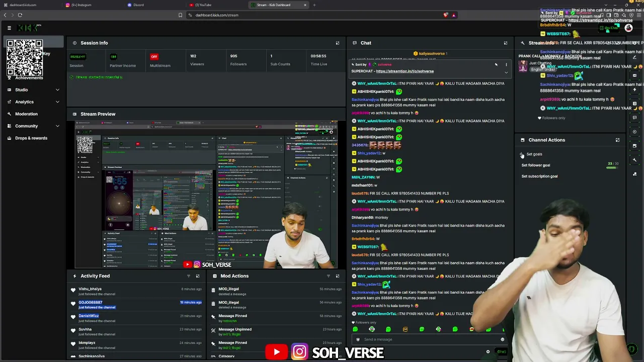Collapse the pinned message with chevron
Viewport: 644px width, 362px height.
coord(506,72)
